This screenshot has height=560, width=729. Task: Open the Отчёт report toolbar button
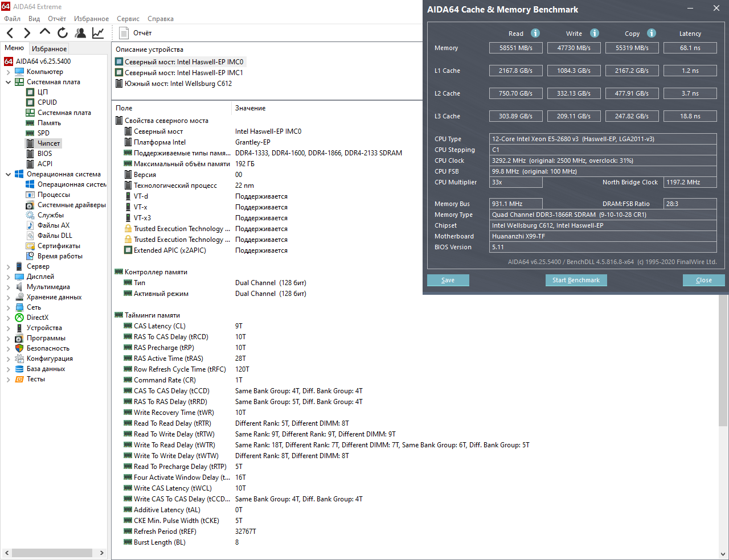click(x=136, y=33)
